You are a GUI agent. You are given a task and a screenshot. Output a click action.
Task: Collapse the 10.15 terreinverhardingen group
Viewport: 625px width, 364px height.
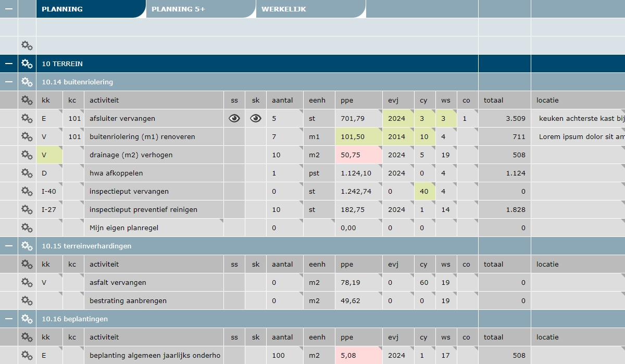pos(9,246)
